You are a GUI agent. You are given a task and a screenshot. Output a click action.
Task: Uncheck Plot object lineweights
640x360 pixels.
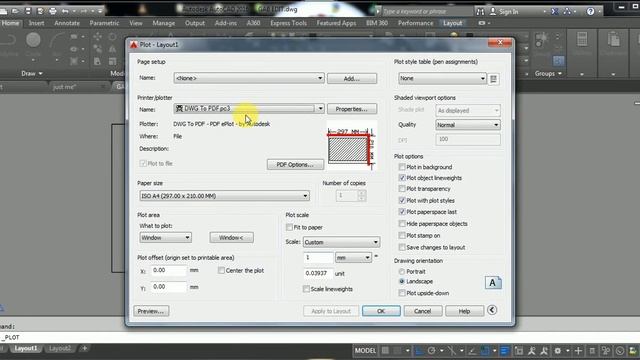[x=402, y=178]
